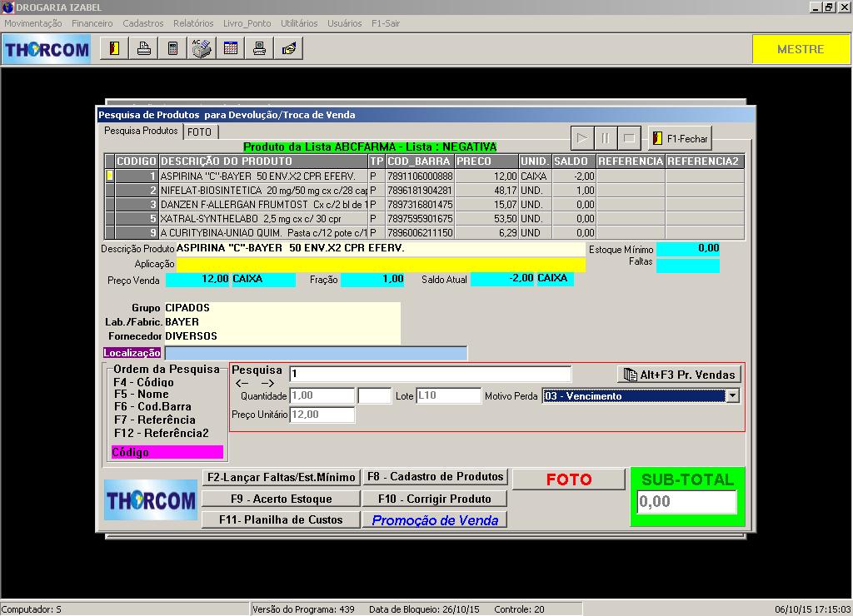Click the F12 - Referência2 search order option
This screenshot has height=616, width=853.
(x=162, y=434)
